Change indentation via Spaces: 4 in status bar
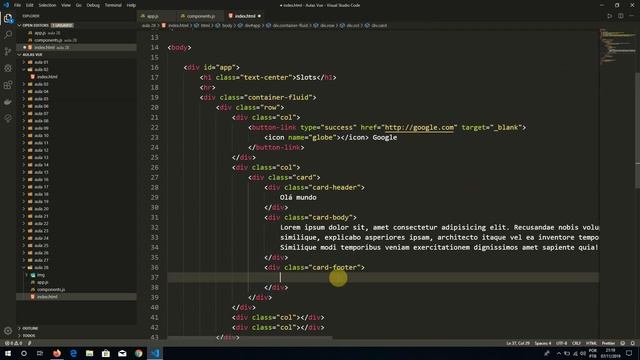This screenshot has width=640, height=360. [543, 343]
